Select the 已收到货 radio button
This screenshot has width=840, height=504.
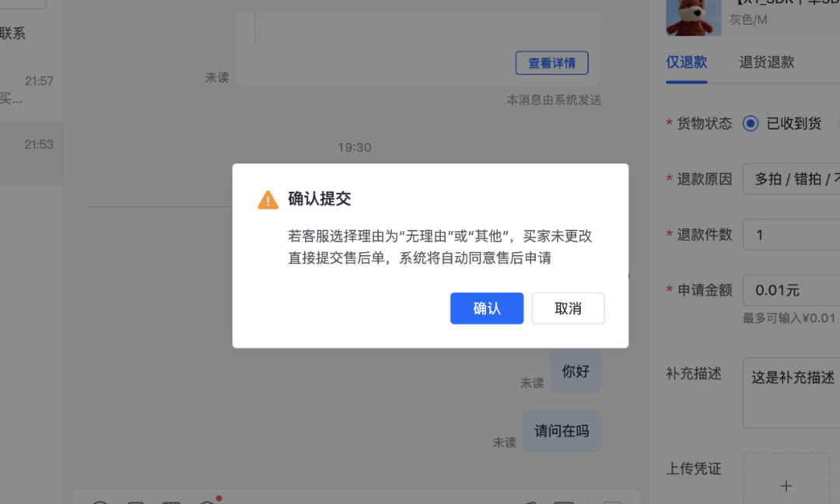[x=751, y=124]
